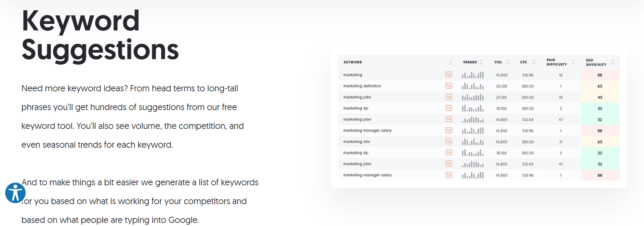Click the SEO difficulty cell showing 45
This screenshot has height=226, width=644.
tap(600, 97)
